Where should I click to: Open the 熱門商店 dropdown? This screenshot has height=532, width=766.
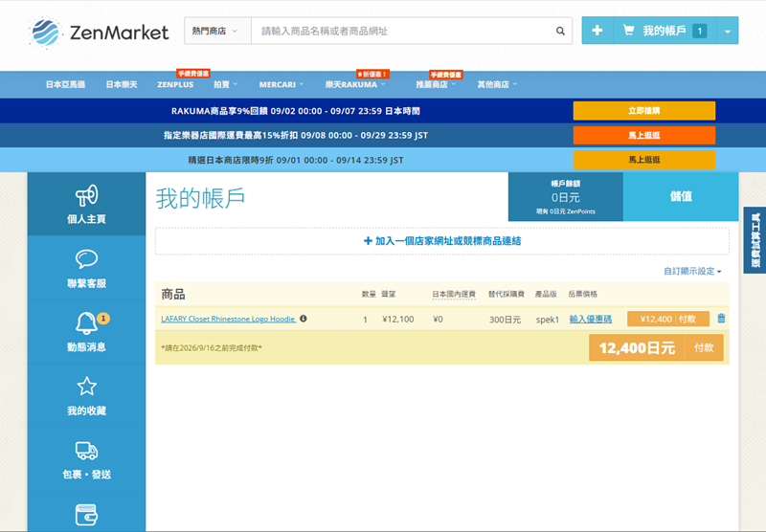(217, 32)
